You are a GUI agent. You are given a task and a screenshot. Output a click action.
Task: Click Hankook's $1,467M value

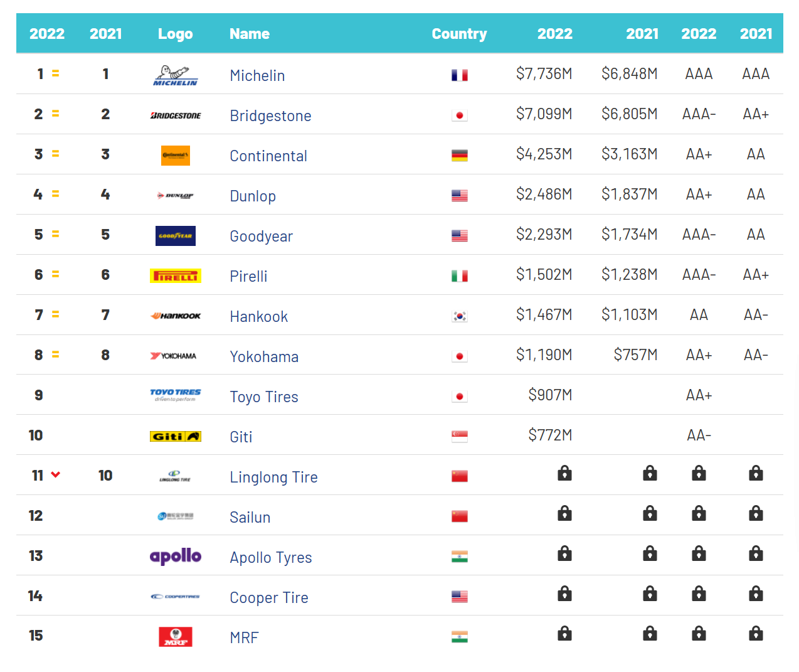[544, 314]
